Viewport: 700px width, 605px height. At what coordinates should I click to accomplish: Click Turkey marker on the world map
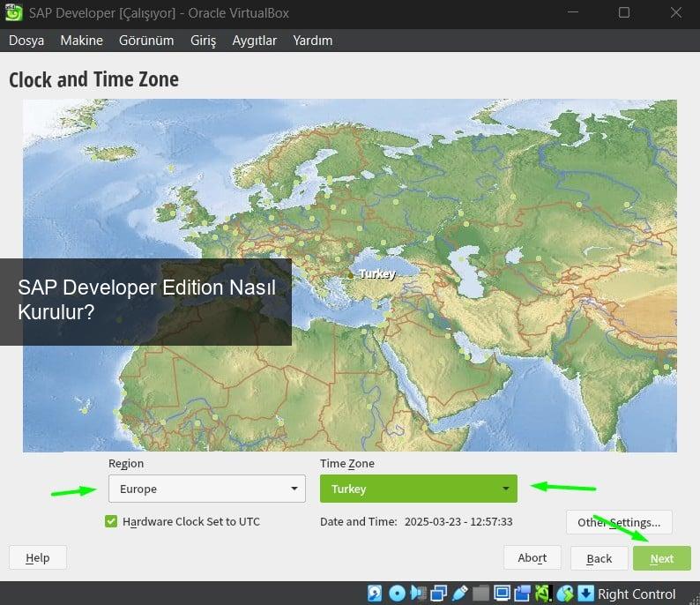tap(351, 275)
